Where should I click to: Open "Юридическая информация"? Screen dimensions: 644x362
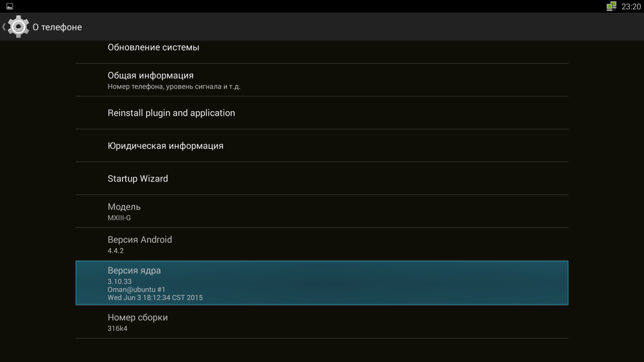165,146
